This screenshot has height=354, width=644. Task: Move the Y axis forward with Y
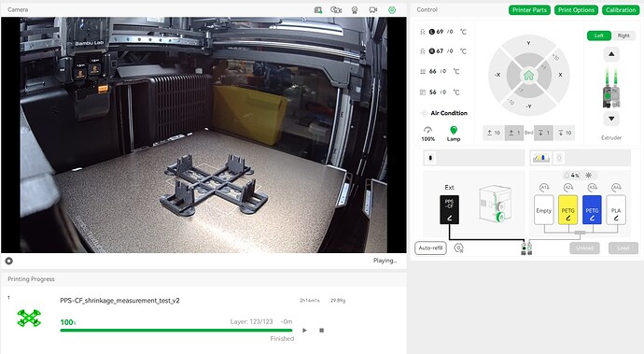click(528, 43)
